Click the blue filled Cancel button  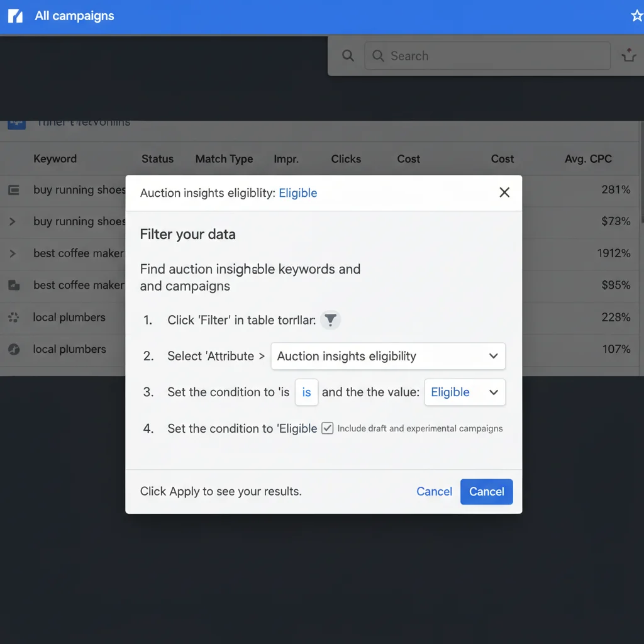tap(486, 492)
